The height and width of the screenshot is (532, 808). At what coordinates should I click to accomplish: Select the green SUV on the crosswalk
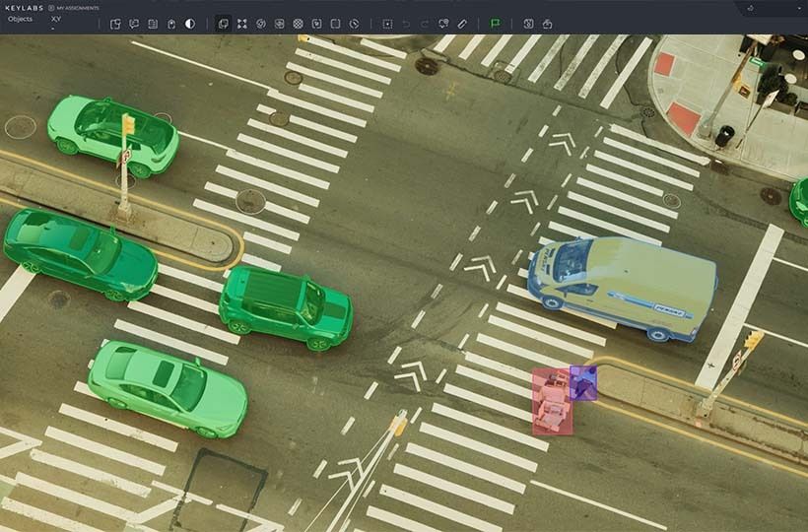tap(286, 308)
